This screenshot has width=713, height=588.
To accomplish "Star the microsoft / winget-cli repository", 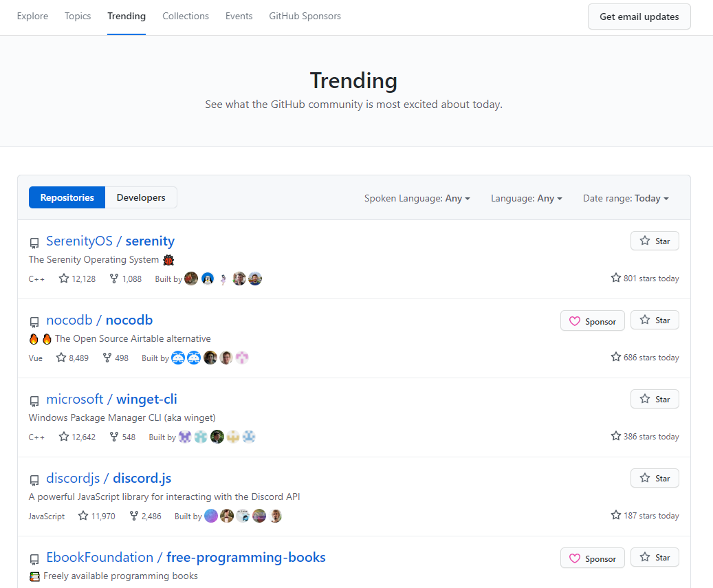I will 655,400.
